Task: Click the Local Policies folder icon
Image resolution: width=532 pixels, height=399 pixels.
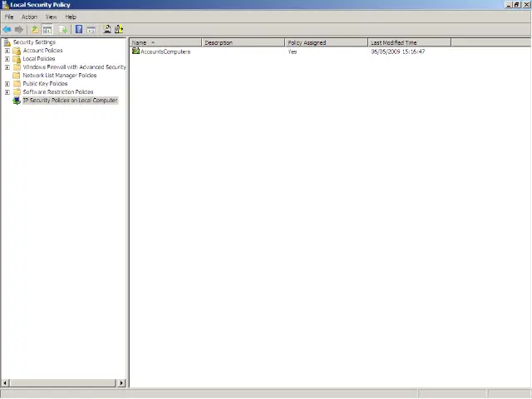Action: (17, 59)
